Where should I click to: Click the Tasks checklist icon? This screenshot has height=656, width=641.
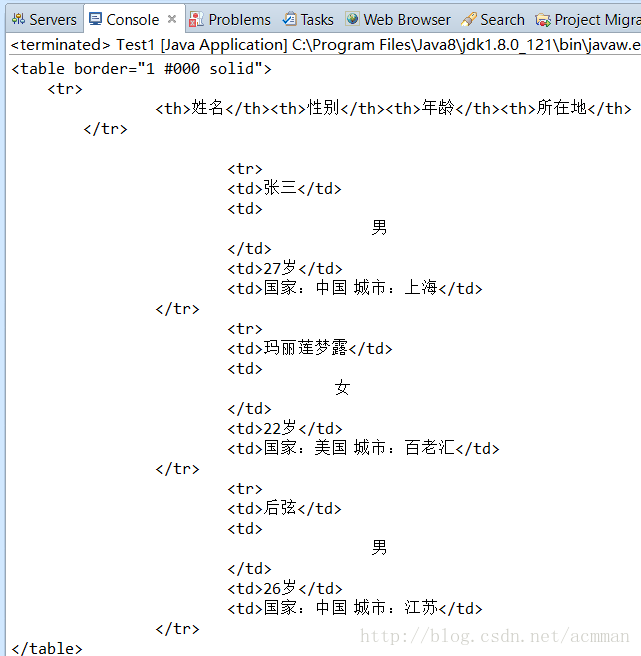(x=290, y=19)
